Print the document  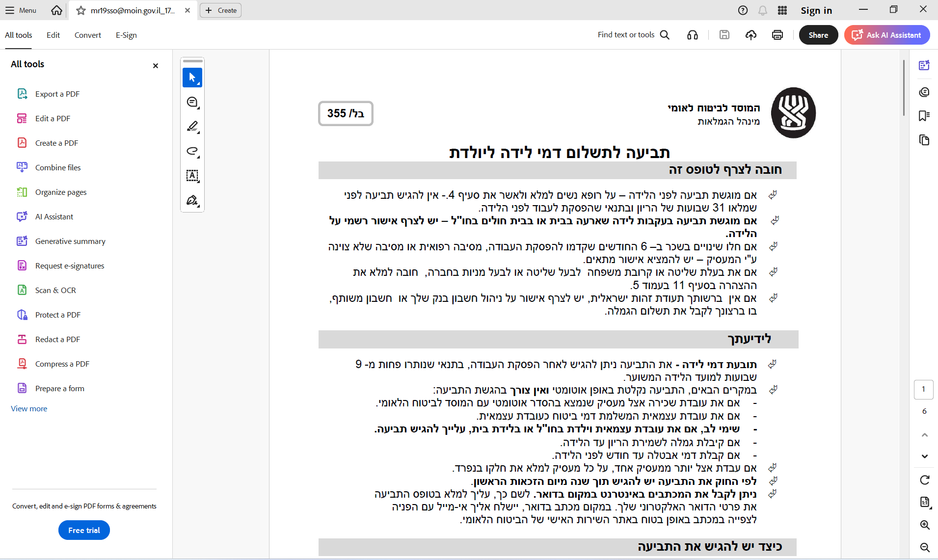777,35
